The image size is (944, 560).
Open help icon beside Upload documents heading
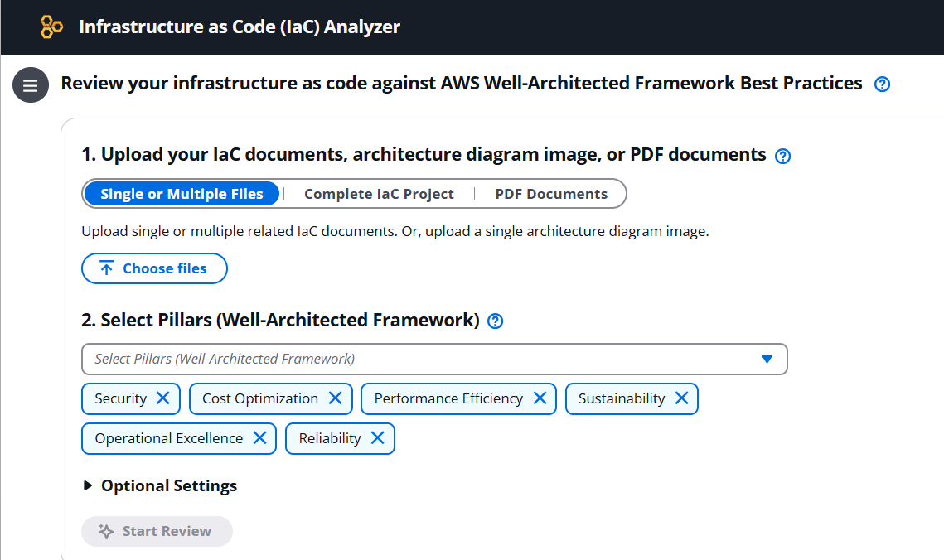coord(782,156)
